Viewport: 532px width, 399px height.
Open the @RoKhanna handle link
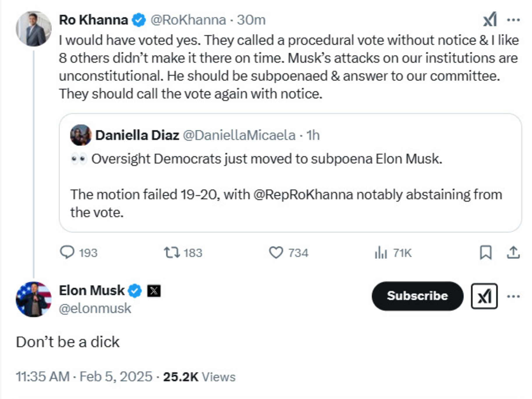coord(188,20)
